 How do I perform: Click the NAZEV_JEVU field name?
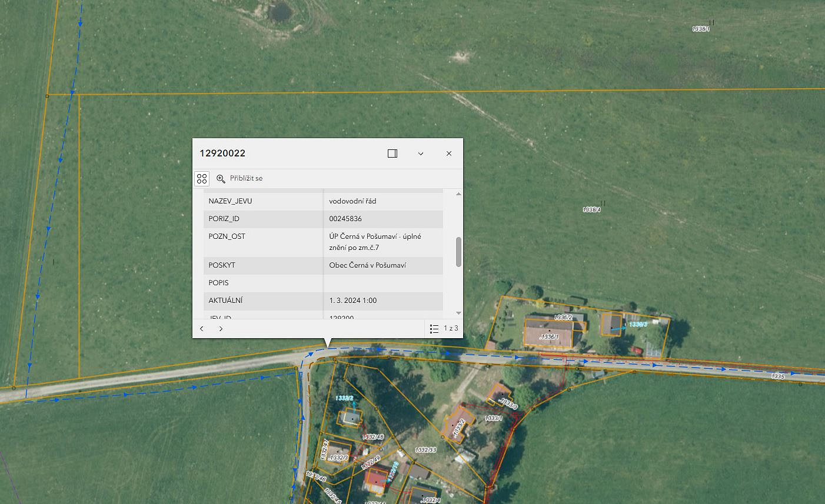230,201
